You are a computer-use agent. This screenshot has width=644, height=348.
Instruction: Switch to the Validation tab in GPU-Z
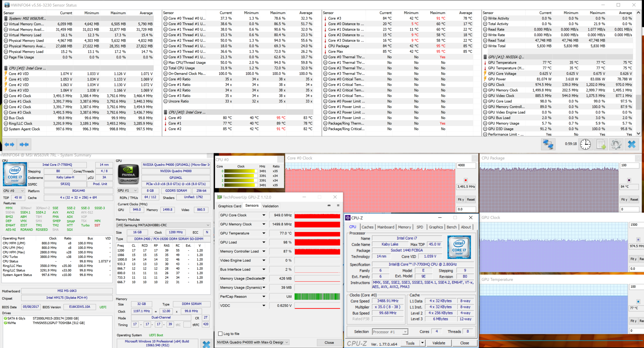click(271, 206)
